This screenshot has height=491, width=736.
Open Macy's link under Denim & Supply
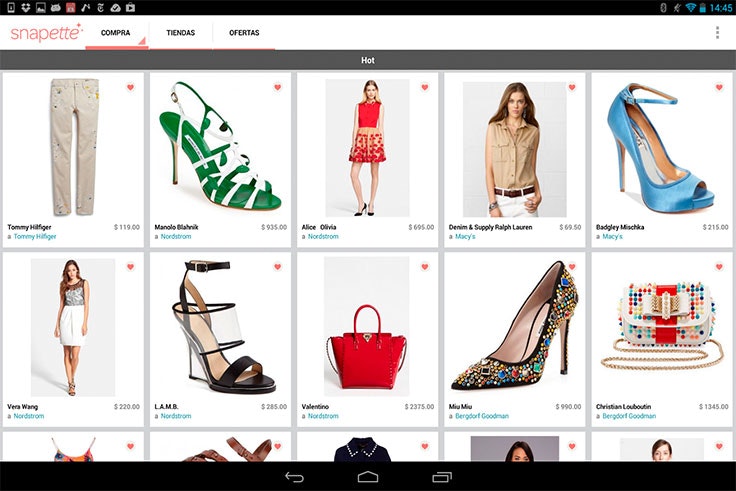point(465,237)
